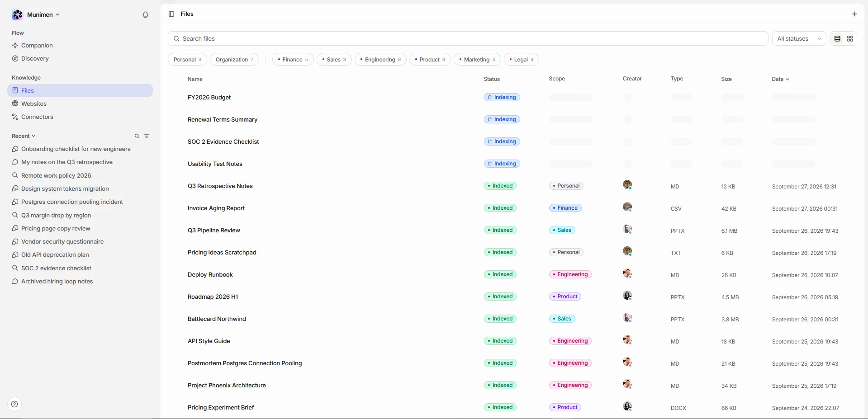Filter files by Personal scope

tap(187, 60)
